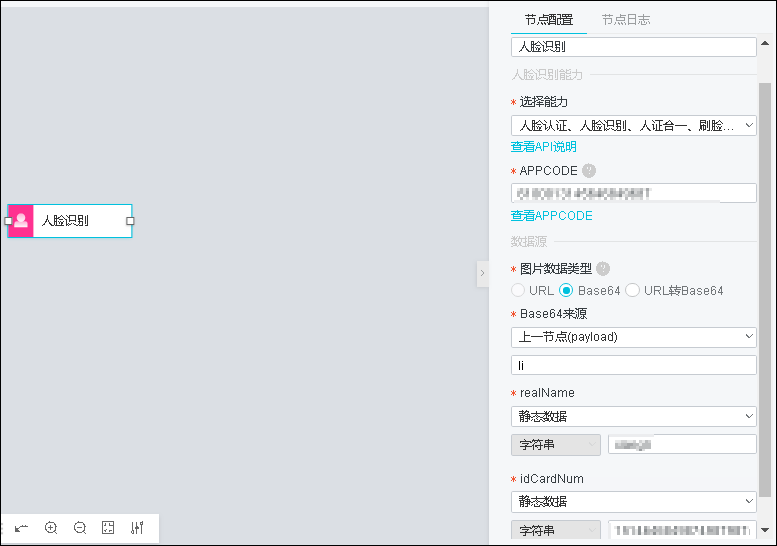Screen dimensions: 777x546
Task: Collapse the right configuration panel
Action: pyautogui.click(x=483, y=273)
